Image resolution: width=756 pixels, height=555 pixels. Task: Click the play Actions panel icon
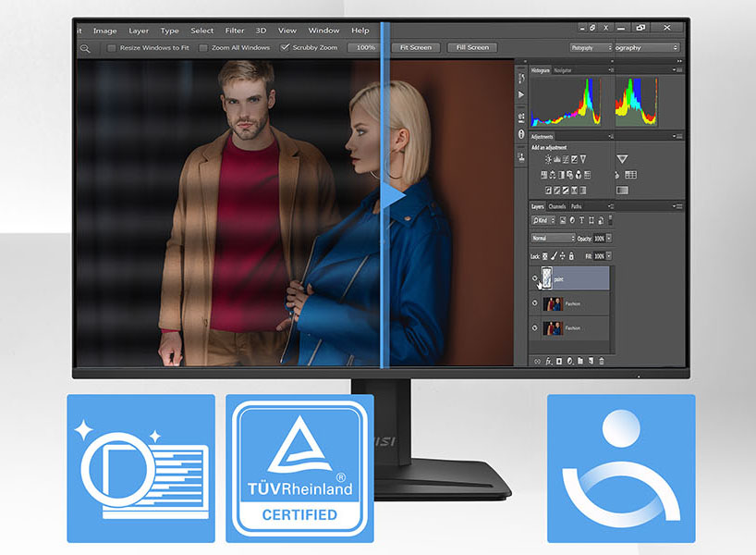pyautogui.click(x=521, y=94)
